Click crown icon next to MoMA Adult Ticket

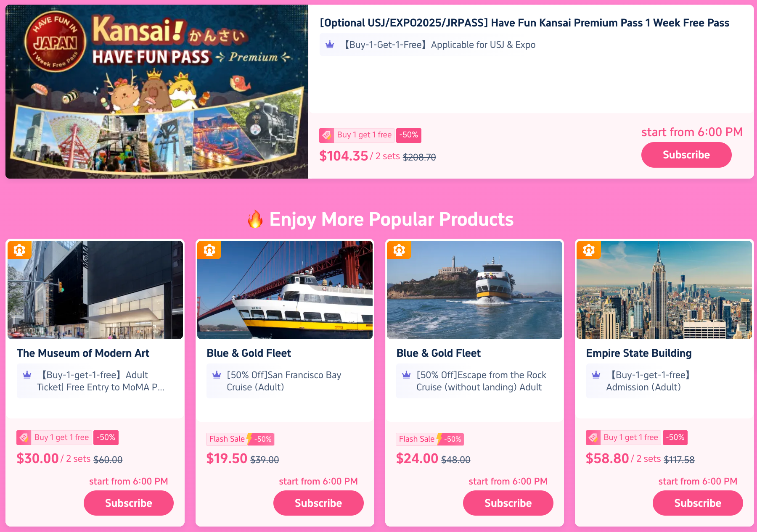27,374
